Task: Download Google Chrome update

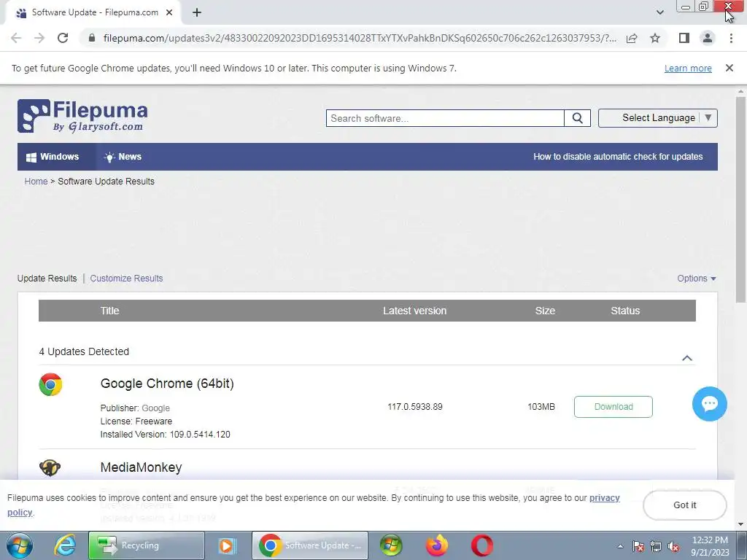Action: [x=613, y=407]
